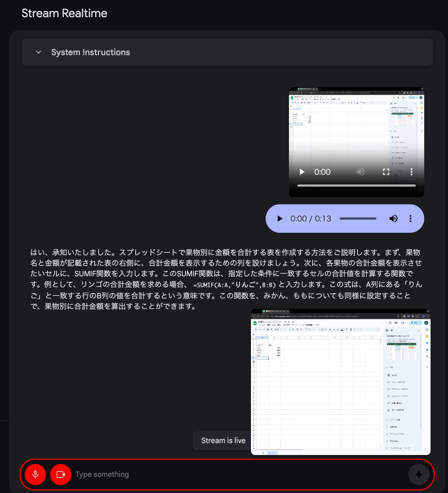Seek on the audio clip progress slider
The height and width of the screenshot is (493, 448).
point(358,219)
